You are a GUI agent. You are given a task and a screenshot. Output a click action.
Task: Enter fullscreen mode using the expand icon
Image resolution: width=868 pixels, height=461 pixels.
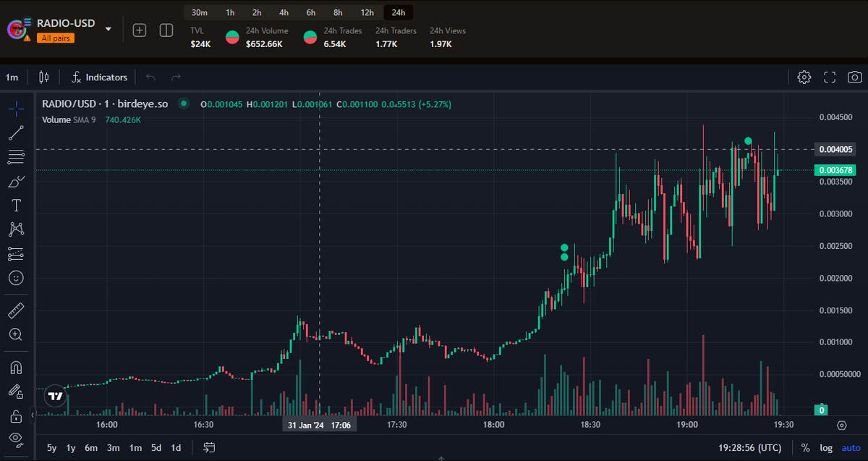829,77
